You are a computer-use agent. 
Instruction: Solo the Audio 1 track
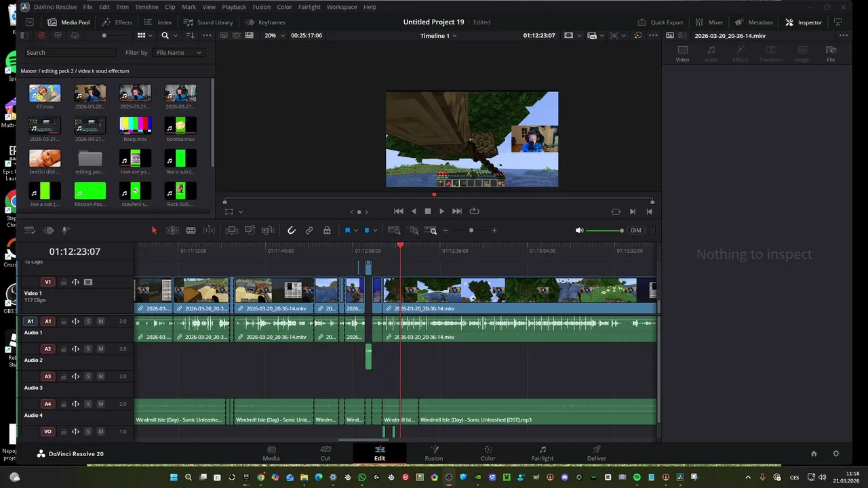(x=88, y=321)
